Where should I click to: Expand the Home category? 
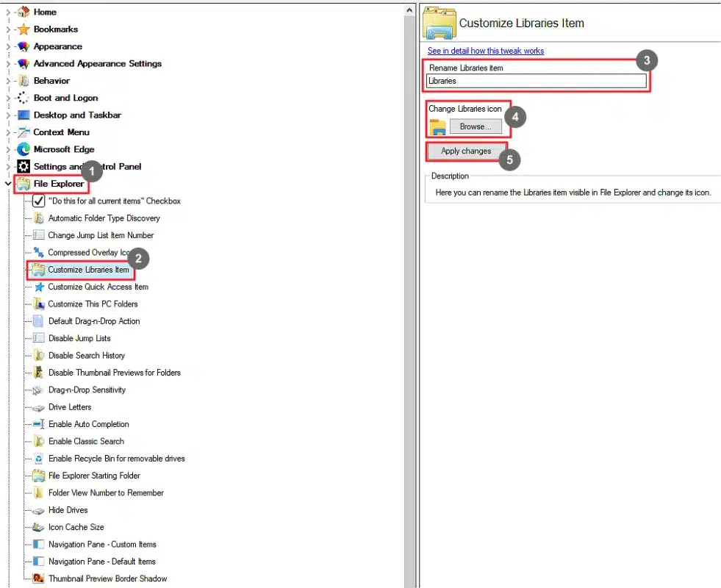point(8,12)
